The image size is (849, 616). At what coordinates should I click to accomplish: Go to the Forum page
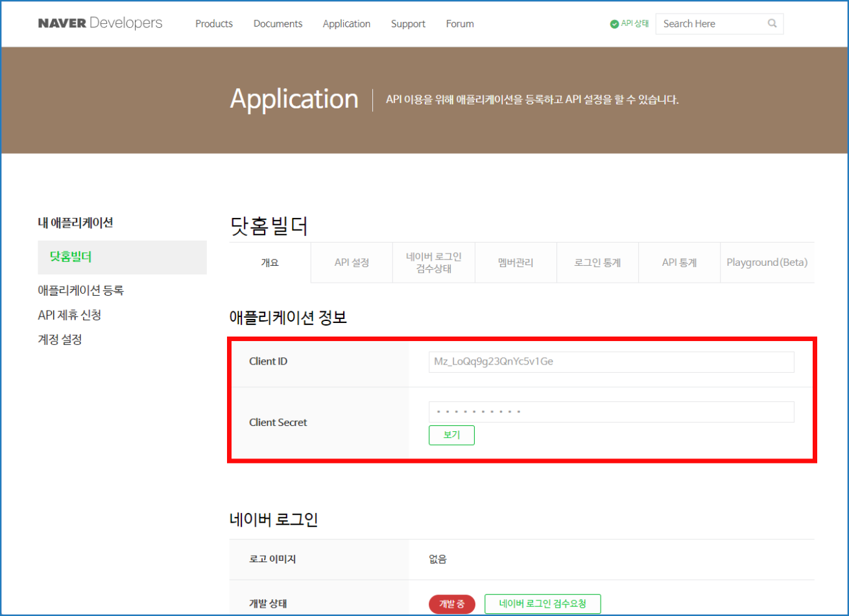(460, 24)
